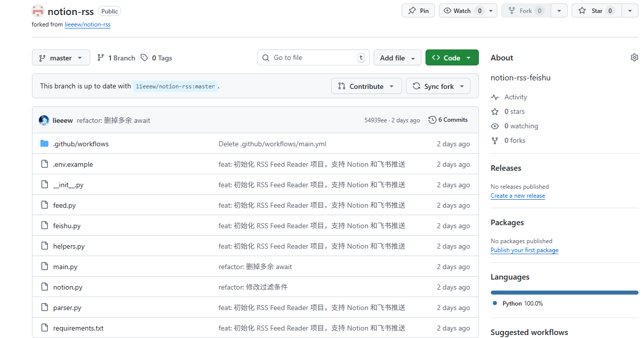644x338 pixels.
Task: Open the Add file dropdown
Action: (x=398, y=58)
